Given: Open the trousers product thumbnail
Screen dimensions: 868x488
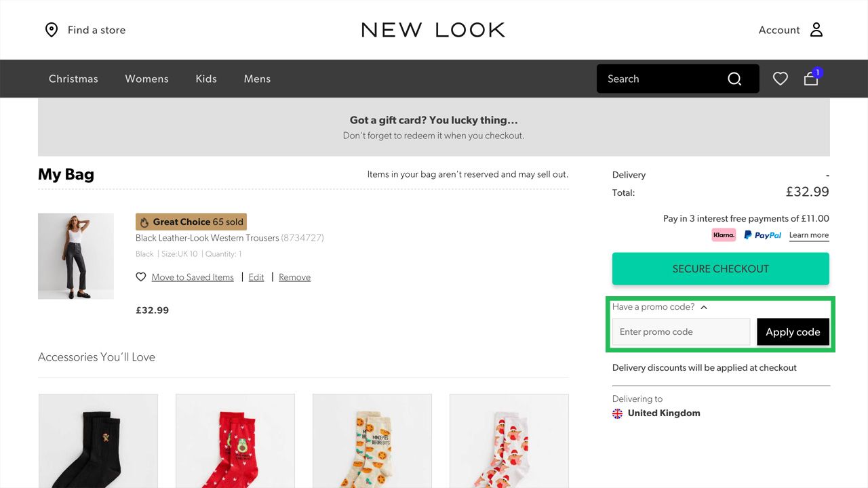Looking at the screenshot, I should [x=76, y=256].
